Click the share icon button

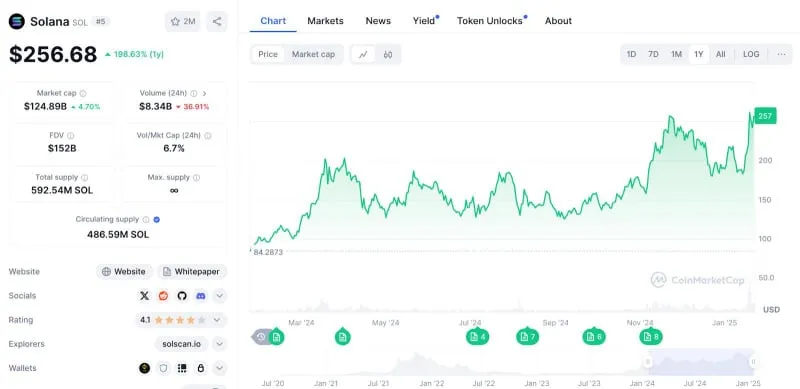pyautogui.click(x=217, y=21)
